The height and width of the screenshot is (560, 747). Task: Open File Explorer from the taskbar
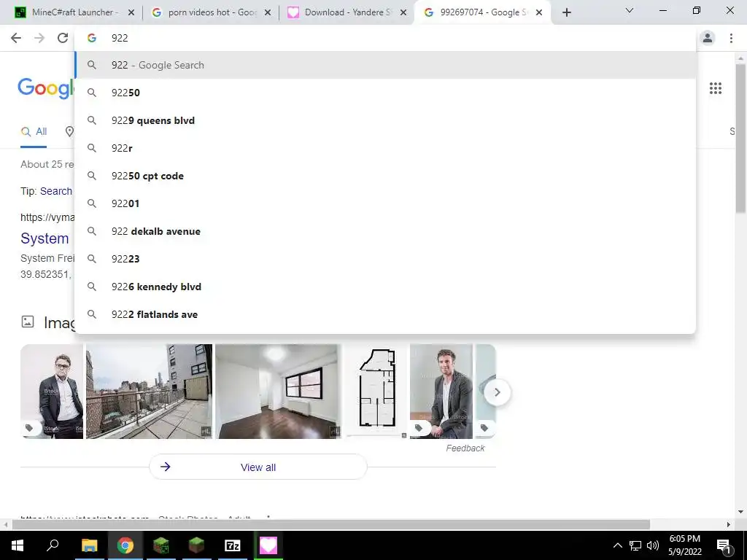click(x=89, y=545)
